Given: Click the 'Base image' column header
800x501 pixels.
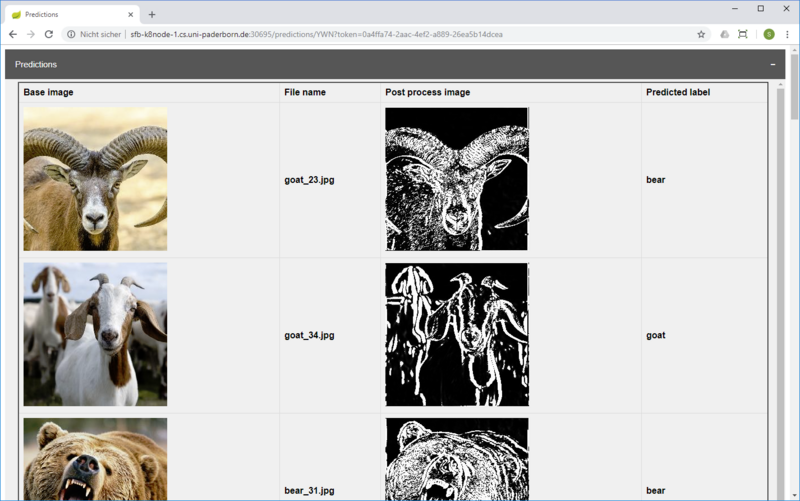Looking at the screenshot, I should coord(48,92).
